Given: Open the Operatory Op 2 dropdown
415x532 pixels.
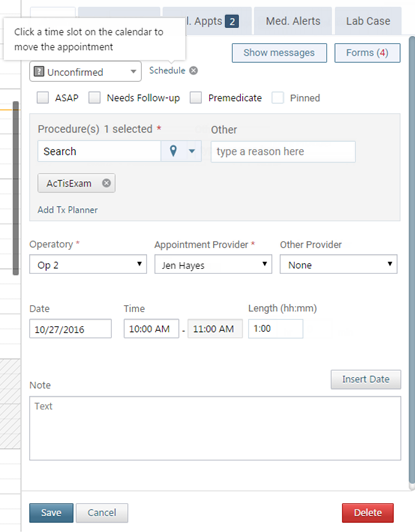Looking at the screenshot, I should (x=88, y=265).
